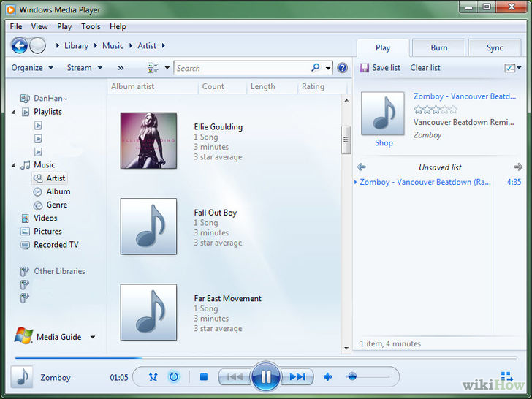The height and width of the screenshot is (399, 532).
Task: Open the Help menu
Action: click(x=118, y=26)
